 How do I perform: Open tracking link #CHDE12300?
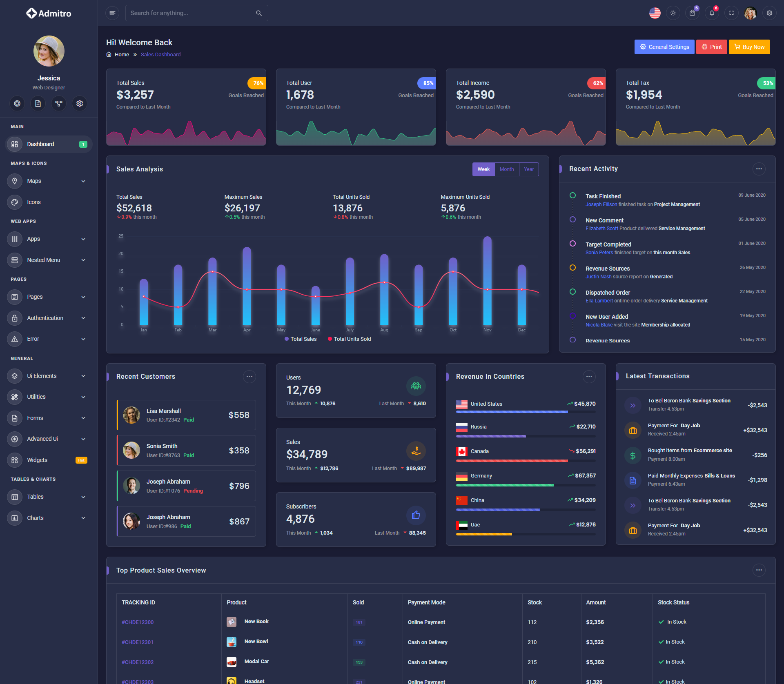pyautogui.click(x=138, y=622)
